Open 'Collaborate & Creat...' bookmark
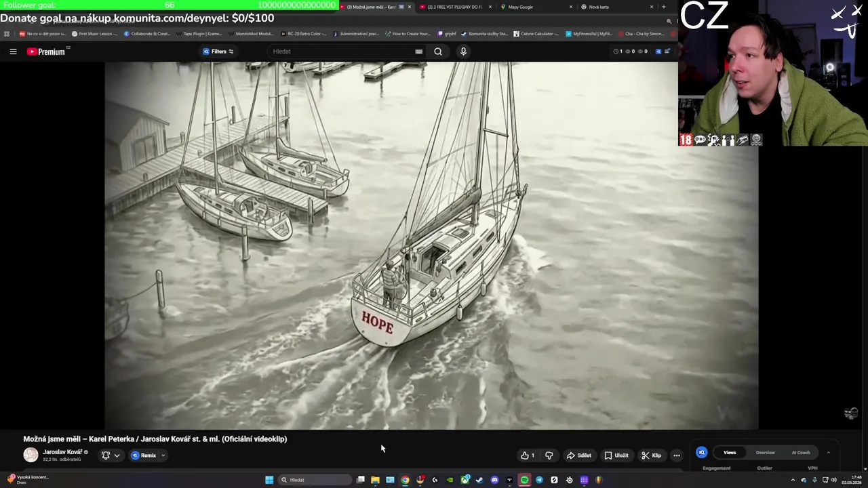 point(147,33)
